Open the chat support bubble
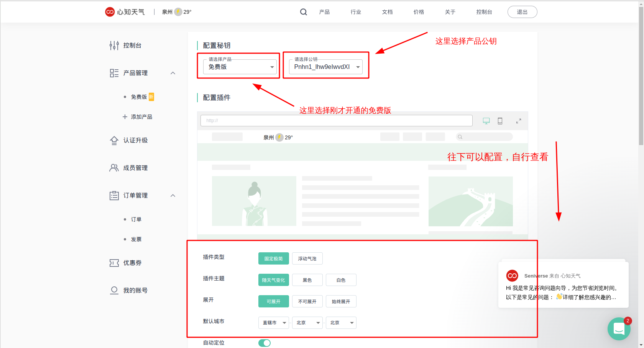The height and width of the screenshot is (348, 644). click(619, 328)
